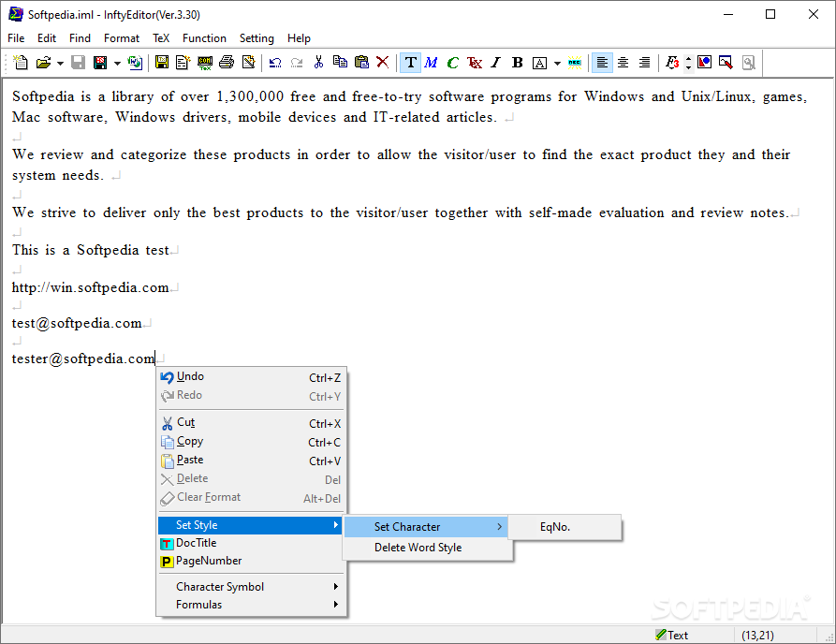Click the document preview sparkle icon
The height and width of the screenshot is (644, 836).
tap(183, 63)
